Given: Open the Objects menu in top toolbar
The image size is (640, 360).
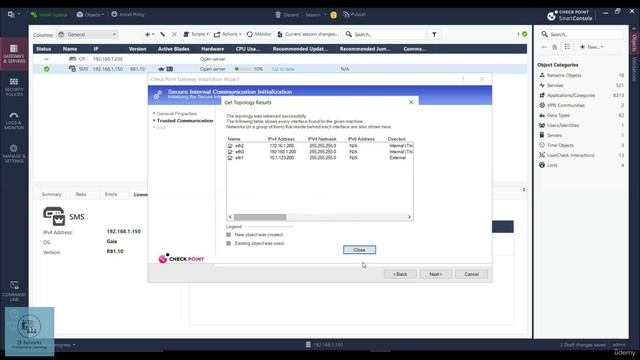Looking at the screenshot, I should 90,14.
